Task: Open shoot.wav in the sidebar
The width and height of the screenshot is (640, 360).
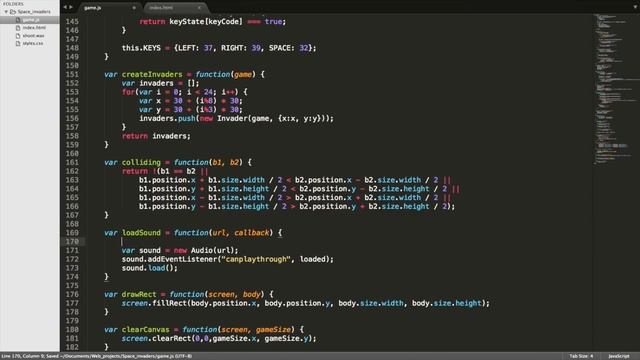Action: click(x=33, y=36)
